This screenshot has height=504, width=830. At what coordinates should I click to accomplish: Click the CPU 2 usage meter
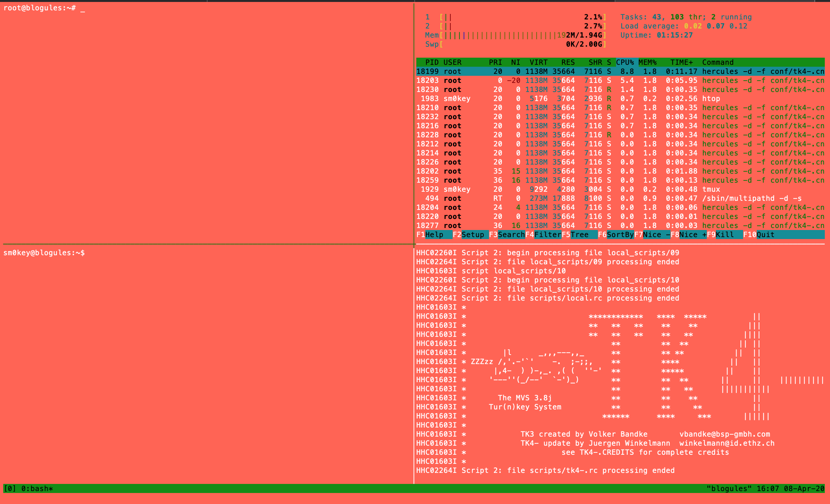coord(516,26)
